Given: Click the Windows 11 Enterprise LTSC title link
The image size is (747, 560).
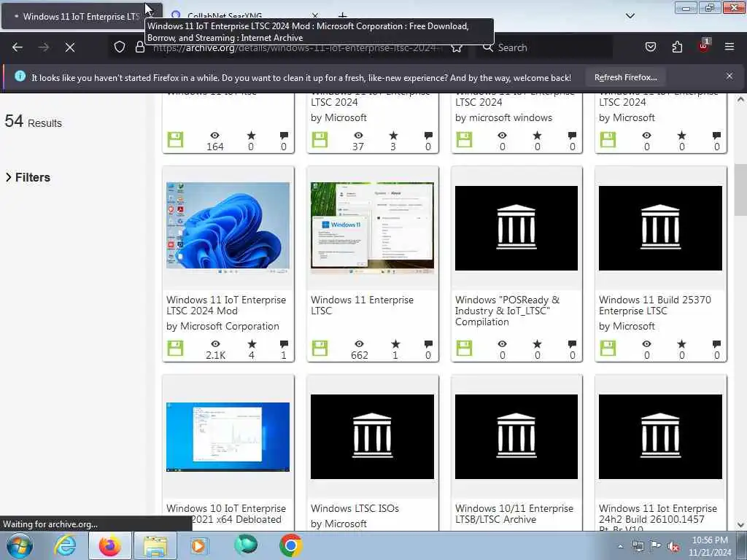Looking at the screenshot, I should [x=362, y=306].
